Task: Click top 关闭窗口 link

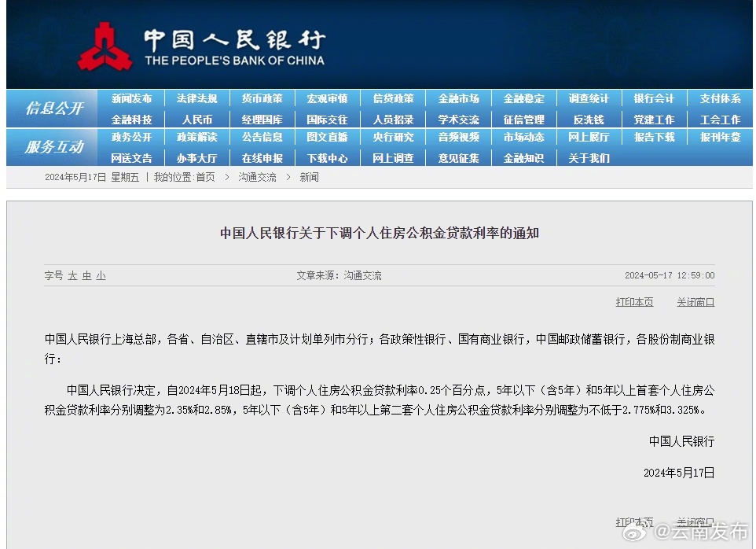Action: point(695,302)
